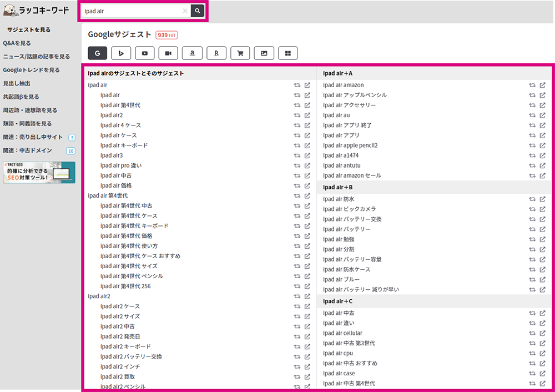Click keyword ipad air 中古 おすすめ
Viewport: 555px width, 392px height.
tap(350, 363)
